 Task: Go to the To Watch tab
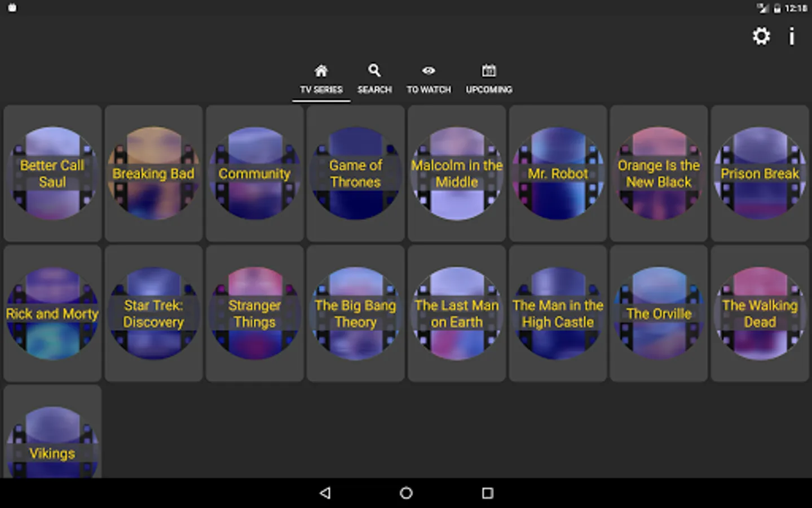[429, 80]
